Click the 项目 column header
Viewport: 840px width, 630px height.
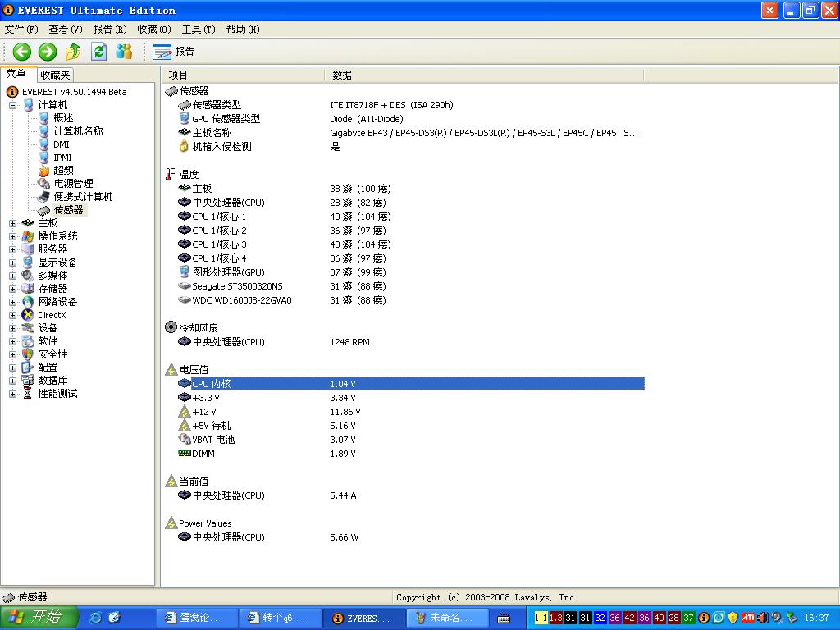click(x=243, y=75)
